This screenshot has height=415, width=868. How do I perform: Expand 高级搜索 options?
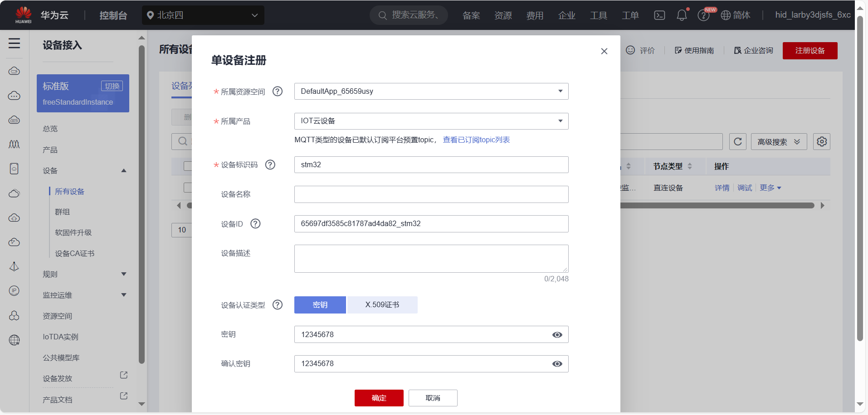tap(779, 142)
